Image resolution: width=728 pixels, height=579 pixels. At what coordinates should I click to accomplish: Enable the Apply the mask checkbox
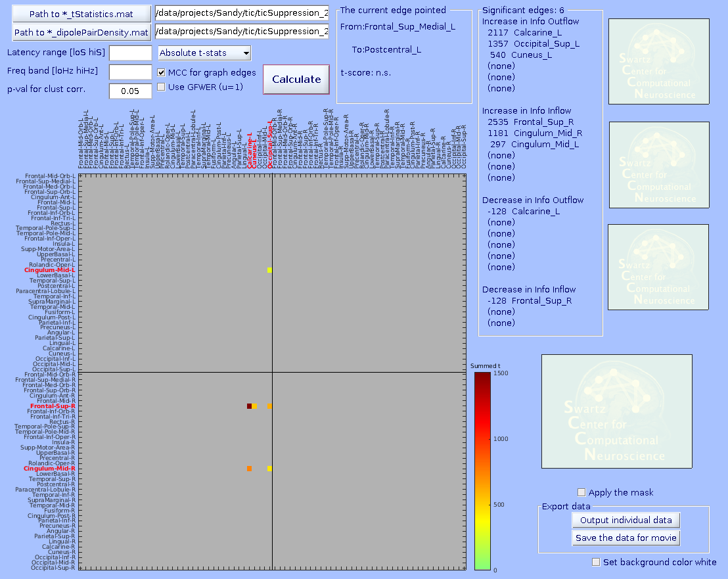point(581,492)
